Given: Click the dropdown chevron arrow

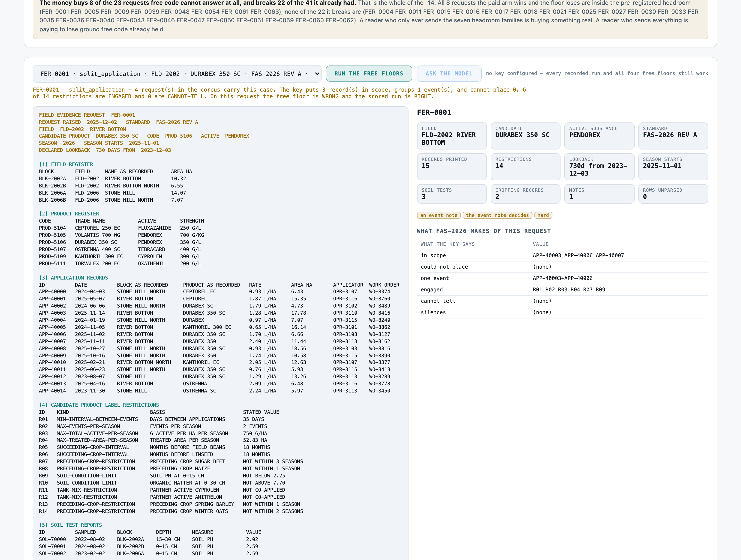Looking at the screenshot, I should (317, 74).
